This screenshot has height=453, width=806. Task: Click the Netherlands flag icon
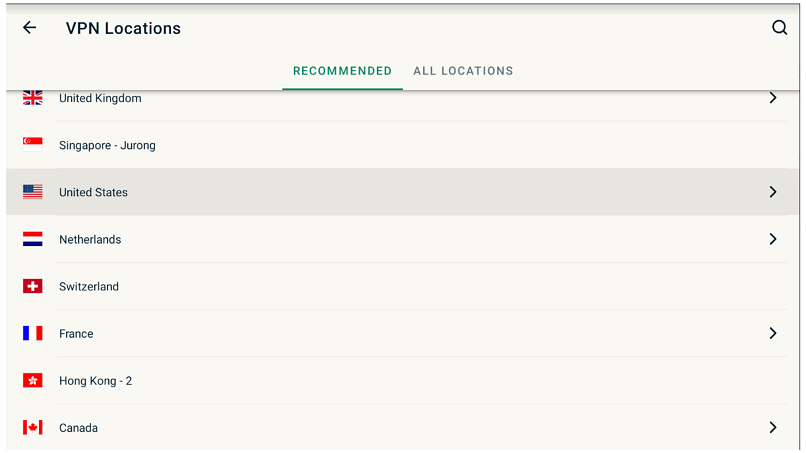click(x=32, y=239)
